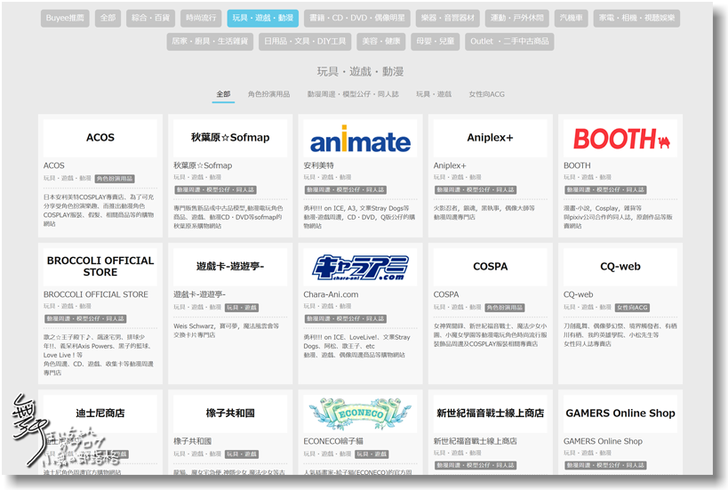This screenshot has height=490, width=728.
Task: Select the 全部 sub-category tab
Action: (x=223, y=94)
